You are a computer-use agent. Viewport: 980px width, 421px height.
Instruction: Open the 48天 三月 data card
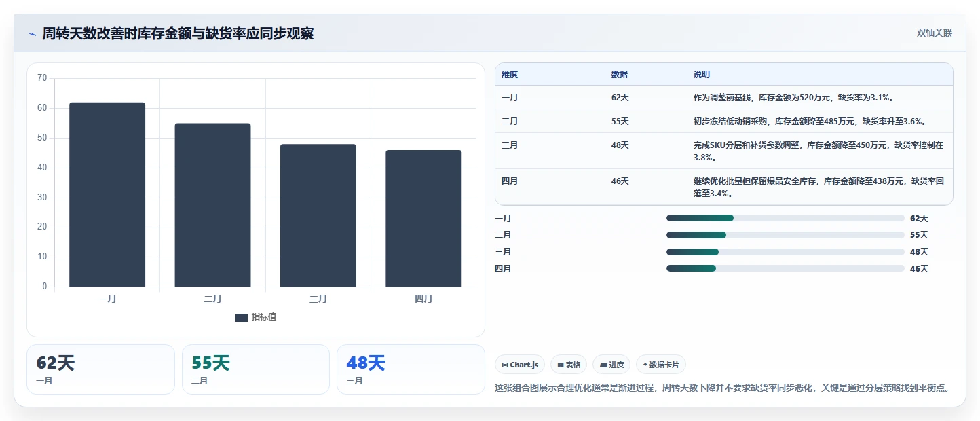[x=411, y=369]
